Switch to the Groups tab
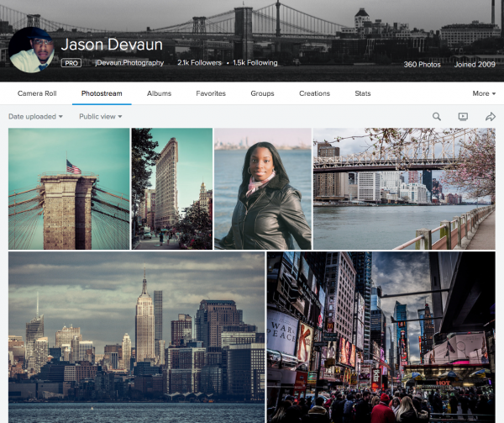Screen dimensions: 504x423 (x=262, y=93)
